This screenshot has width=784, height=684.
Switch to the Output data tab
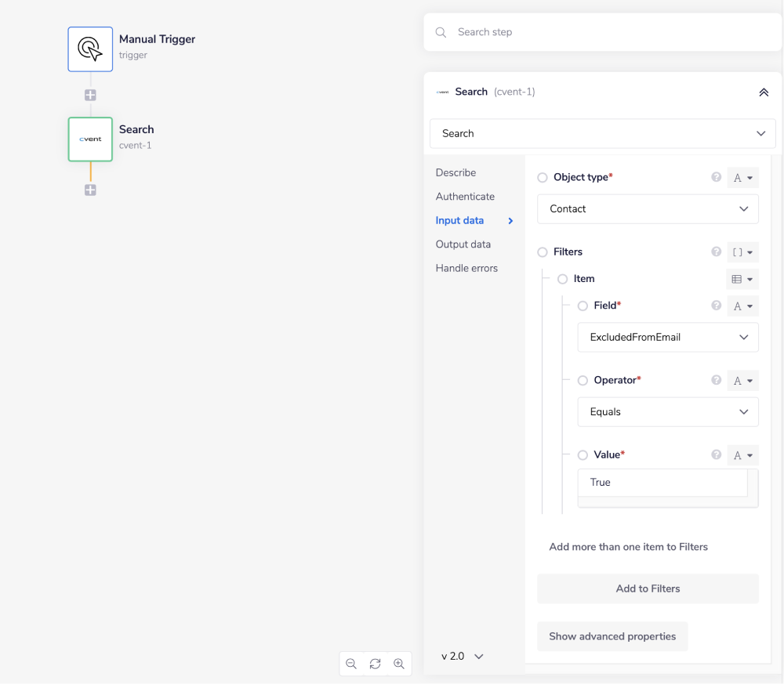click(x=463, y=244)
